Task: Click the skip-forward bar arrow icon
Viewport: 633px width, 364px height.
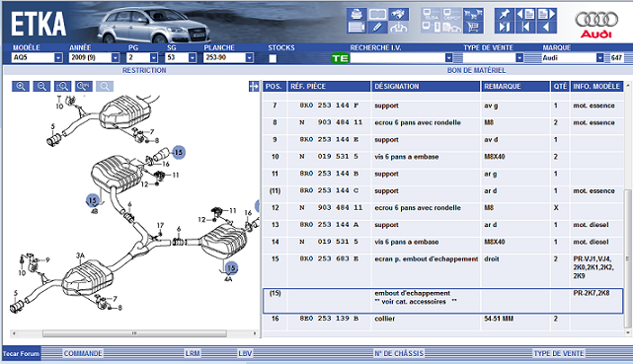Action: pos(505,27)
